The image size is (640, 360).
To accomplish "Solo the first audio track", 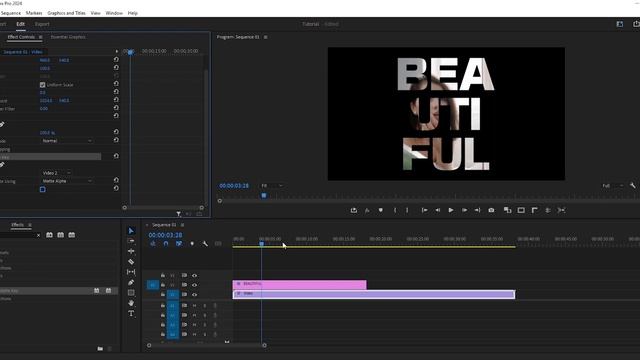I will (205, 305).
